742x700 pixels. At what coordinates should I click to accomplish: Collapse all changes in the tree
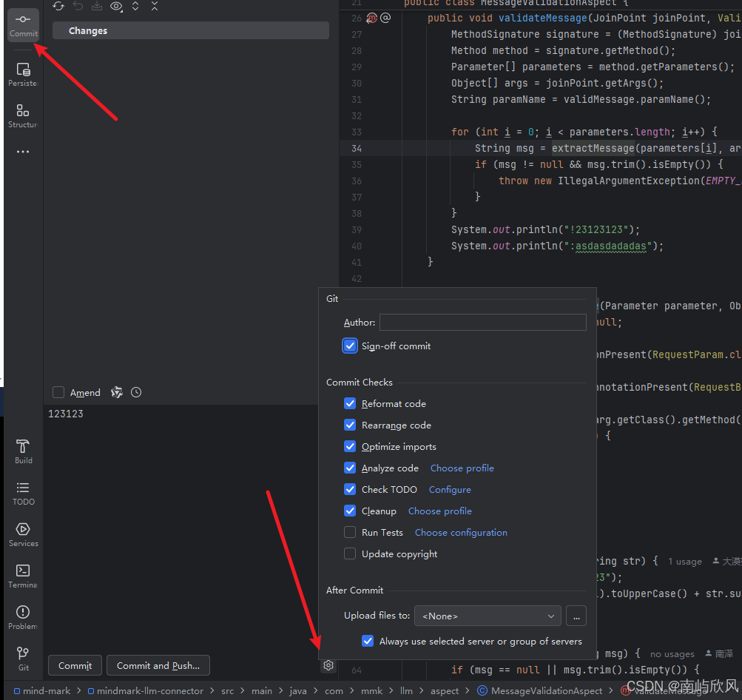(155, 6)
